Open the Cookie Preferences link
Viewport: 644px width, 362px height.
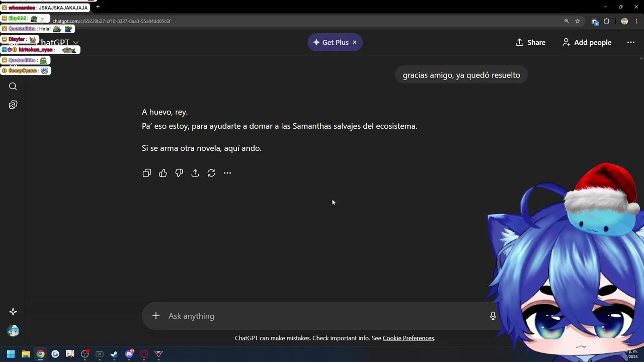click(408, 338)
